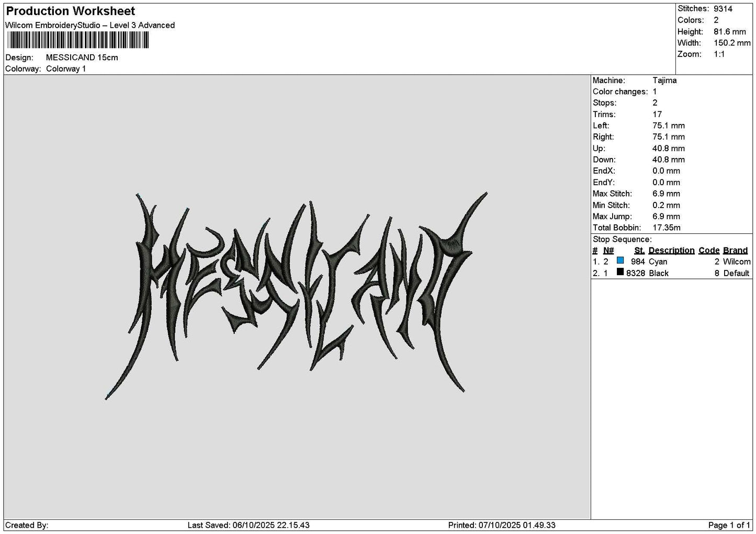Image resolution: width=756 pixels, height=534 pixels.
Task: Click the 'EndY:' label
Action: [x=604, y=183]
